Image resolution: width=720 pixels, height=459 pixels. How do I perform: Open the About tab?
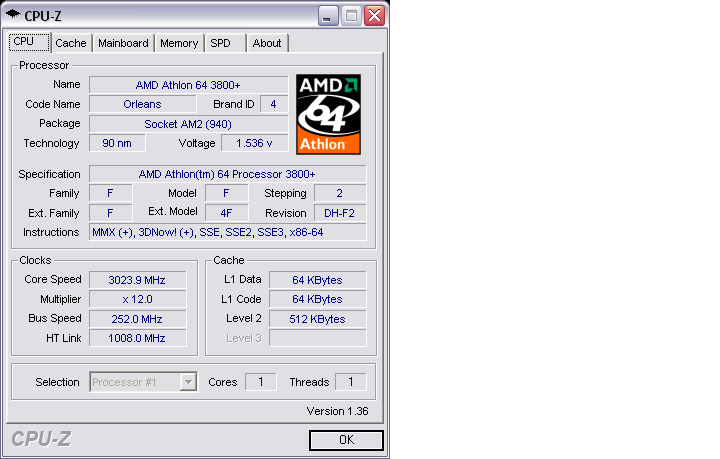(267, 43)
